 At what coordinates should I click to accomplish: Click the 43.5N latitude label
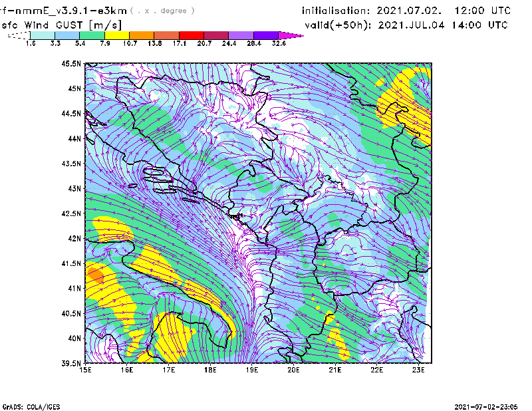pyautogui.click(x=72, y=163)
